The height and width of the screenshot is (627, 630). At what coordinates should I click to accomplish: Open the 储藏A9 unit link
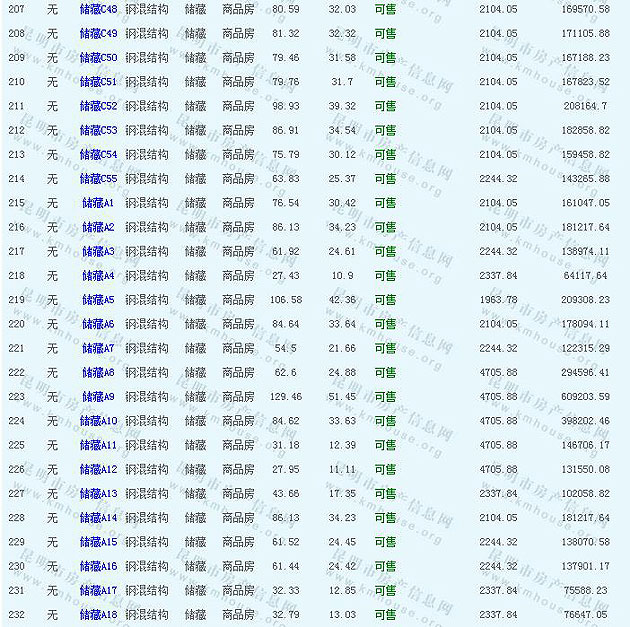coord(98,397)
